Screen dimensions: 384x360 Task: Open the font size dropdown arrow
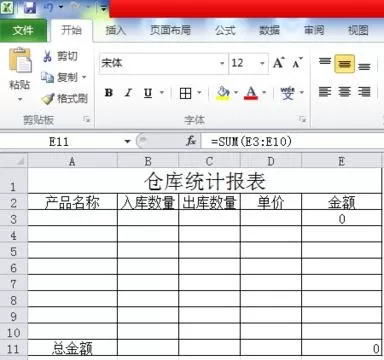(262, 63)
